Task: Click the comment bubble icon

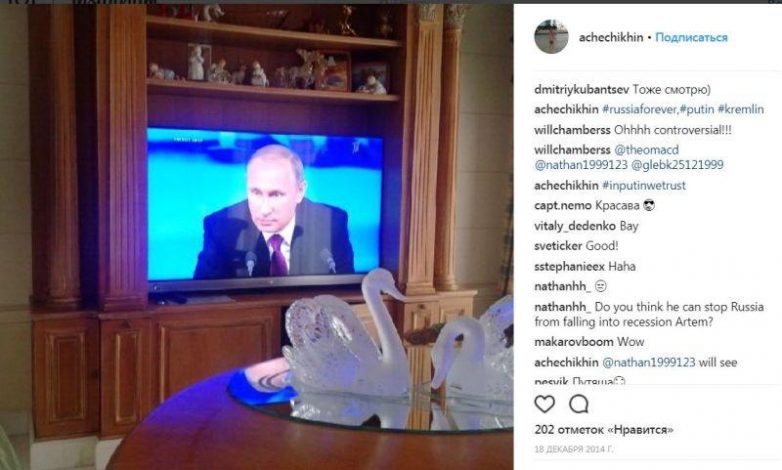Action: click(x=579, y=404)
